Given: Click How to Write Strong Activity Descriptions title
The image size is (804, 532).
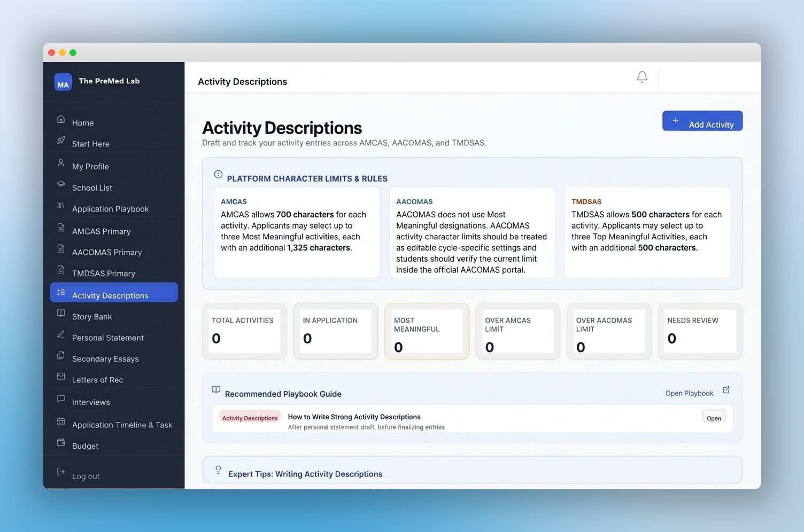Looking at the screenshot, I should [x=354, y=417].
